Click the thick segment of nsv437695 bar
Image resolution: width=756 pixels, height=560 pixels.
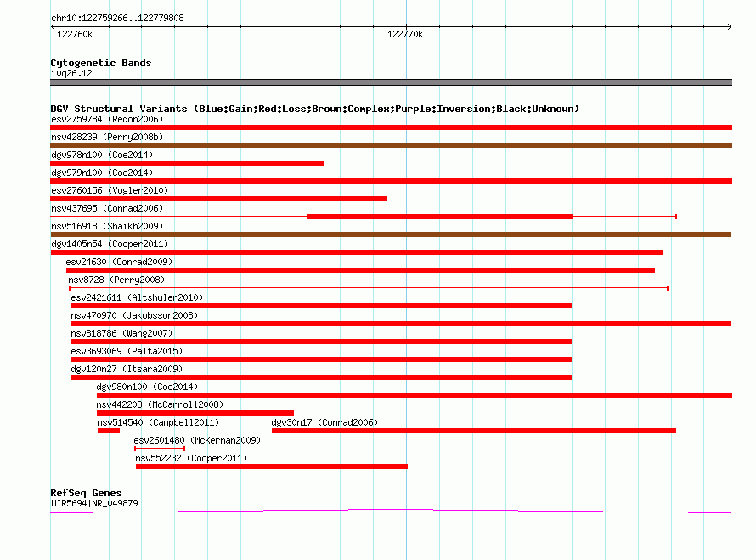(440, 217)
